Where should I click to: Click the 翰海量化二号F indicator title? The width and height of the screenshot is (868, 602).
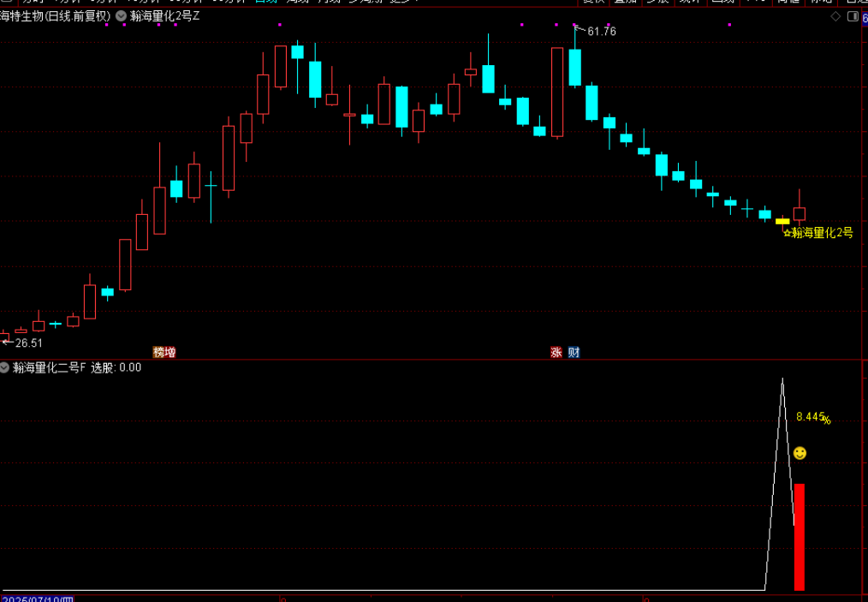(50, 367)
